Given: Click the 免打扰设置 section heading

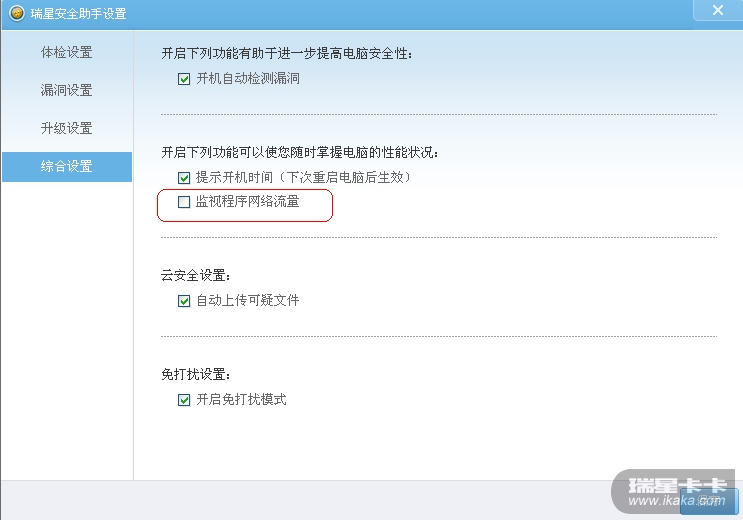Looking at the screenshot, I should (196, 375).
